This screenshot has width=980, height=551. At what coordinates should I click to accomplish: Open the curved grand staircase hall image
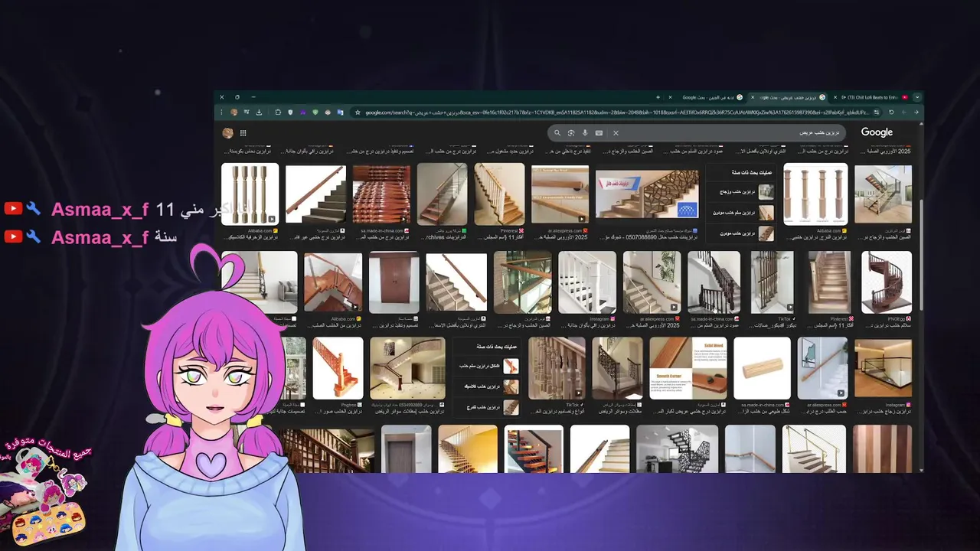coord(407,368)
